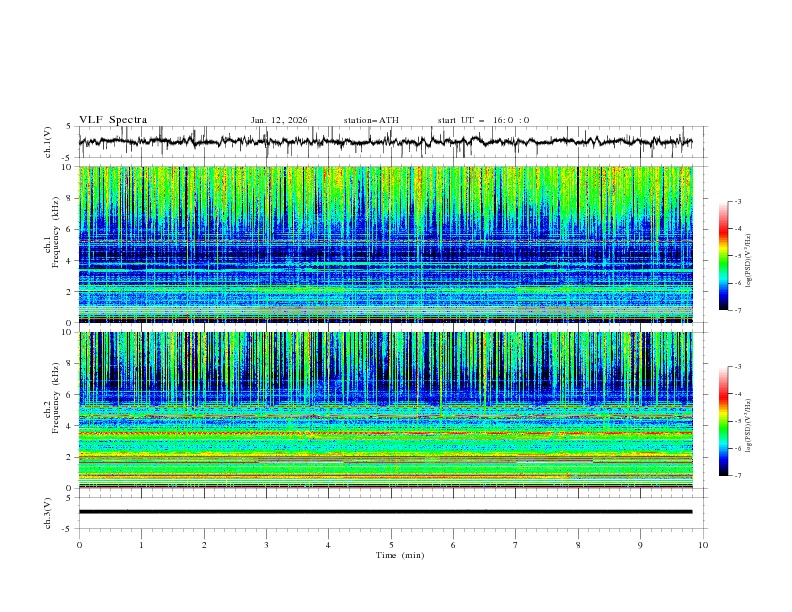Click the 'VLF Spectra' title text
Screen dimensions: 792x612
click(113, 120)
